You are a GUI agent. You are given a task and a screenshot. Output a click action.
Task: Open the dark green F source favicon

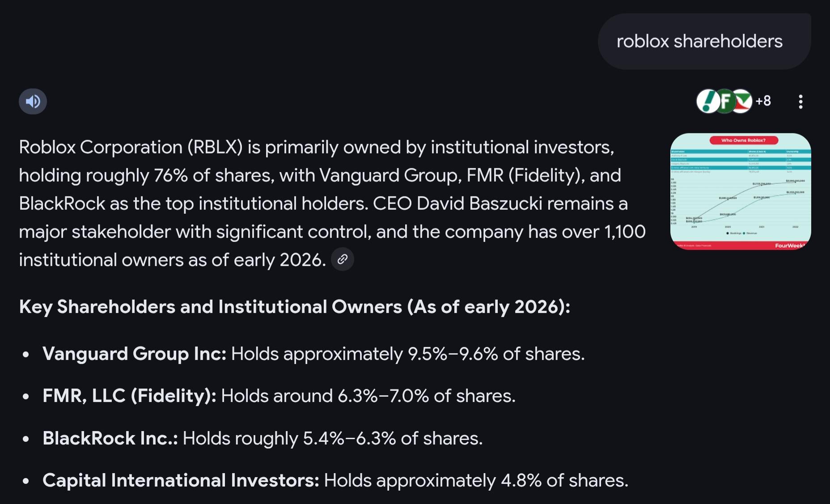point(725,102)
